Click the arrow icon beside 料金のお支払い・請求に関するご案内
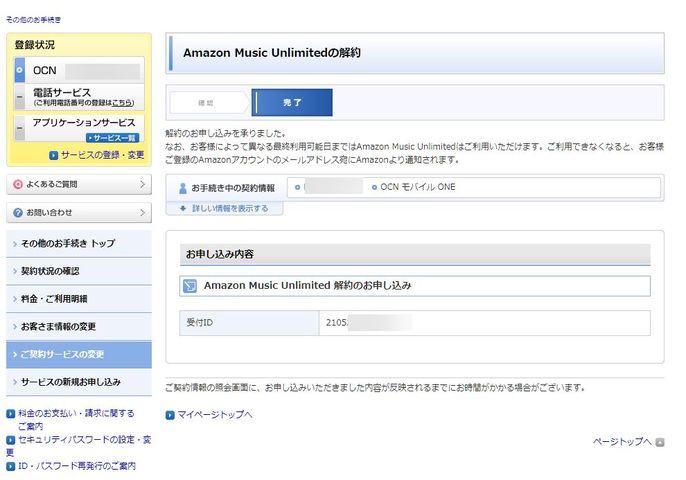This screenshot has width=686, height=480. tap(10, 413)
